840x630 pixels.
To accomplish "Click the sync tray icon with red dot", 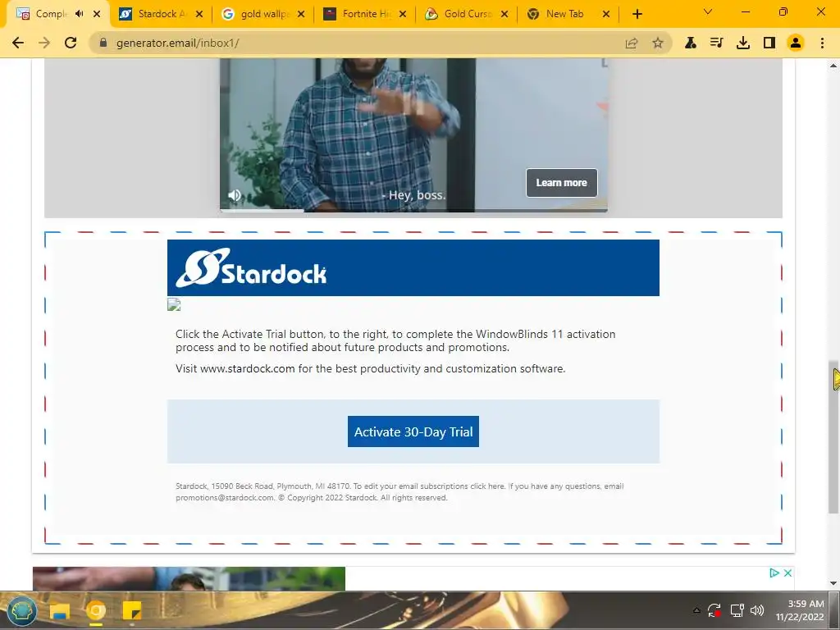I will pos(714,610).
